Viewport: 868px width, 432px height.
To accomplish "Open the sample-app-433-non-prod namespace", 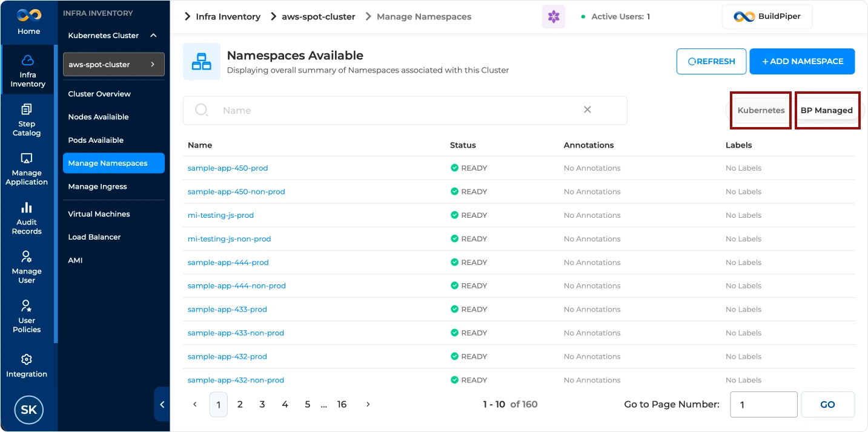I will tap(236, 333).
